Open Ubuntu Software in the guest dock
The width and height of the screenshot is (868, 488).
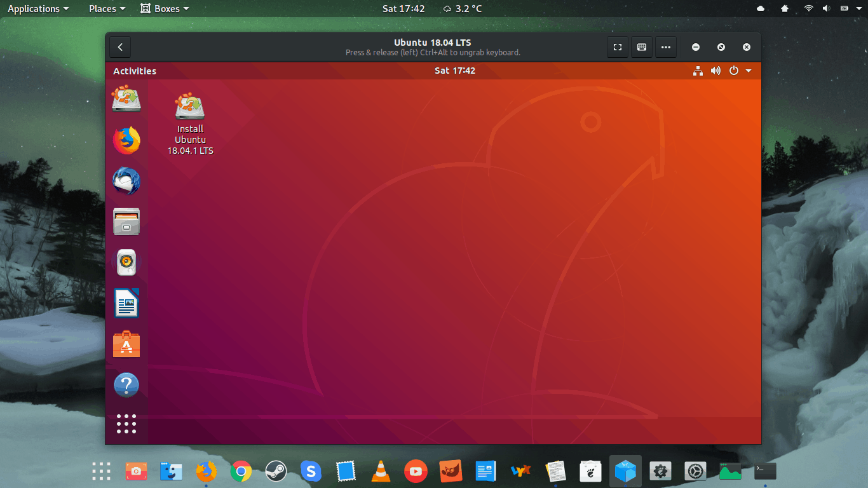click(x=126, y=344)
